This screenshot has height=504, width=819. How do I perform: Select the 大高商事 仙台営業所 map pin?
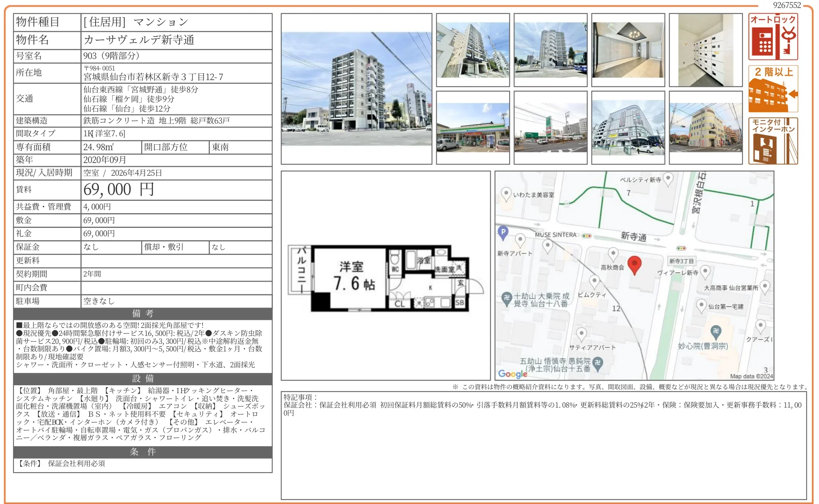764,287
